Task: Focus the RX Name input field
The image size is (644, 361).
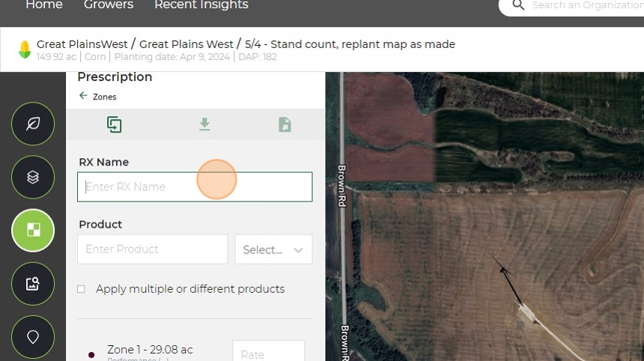Action: [195, 186]
